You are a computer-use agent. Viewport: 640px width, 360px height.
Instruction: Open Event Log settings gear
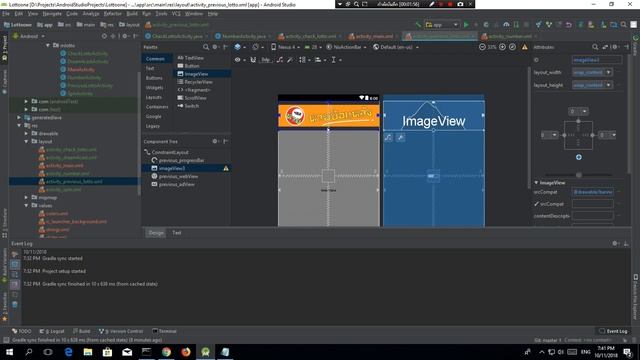click(615, 243)
